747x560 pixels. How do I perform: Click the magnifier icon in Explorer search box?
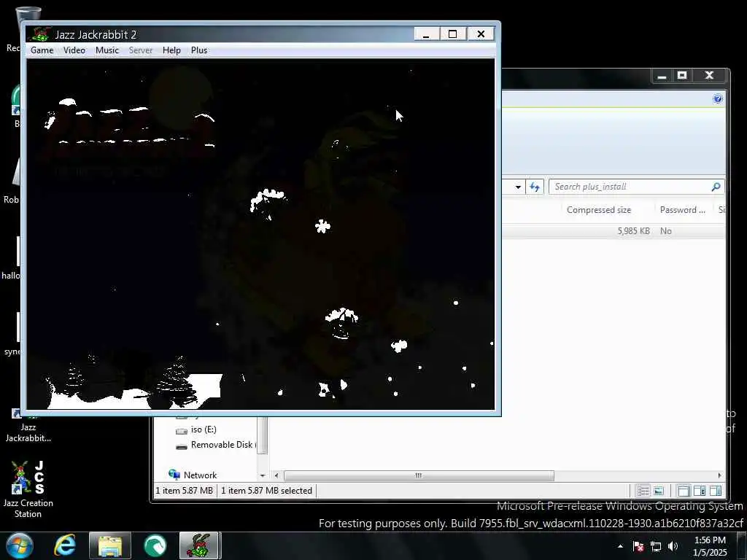point(716,187)
